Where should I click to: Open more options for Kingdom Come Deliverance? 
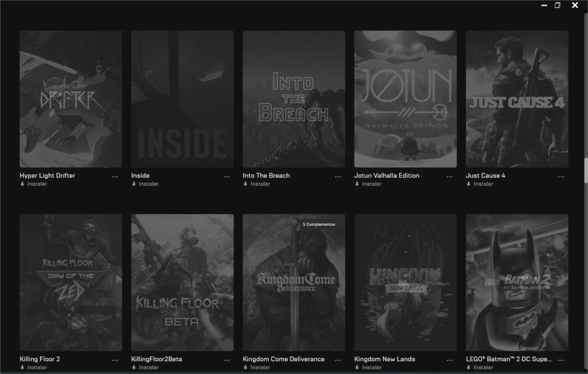(338, 361)
